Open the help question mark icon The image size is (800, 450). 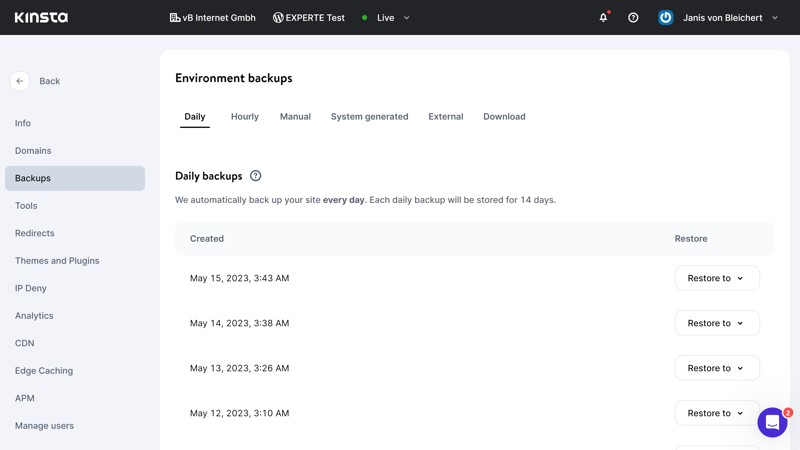pos(633,17)
